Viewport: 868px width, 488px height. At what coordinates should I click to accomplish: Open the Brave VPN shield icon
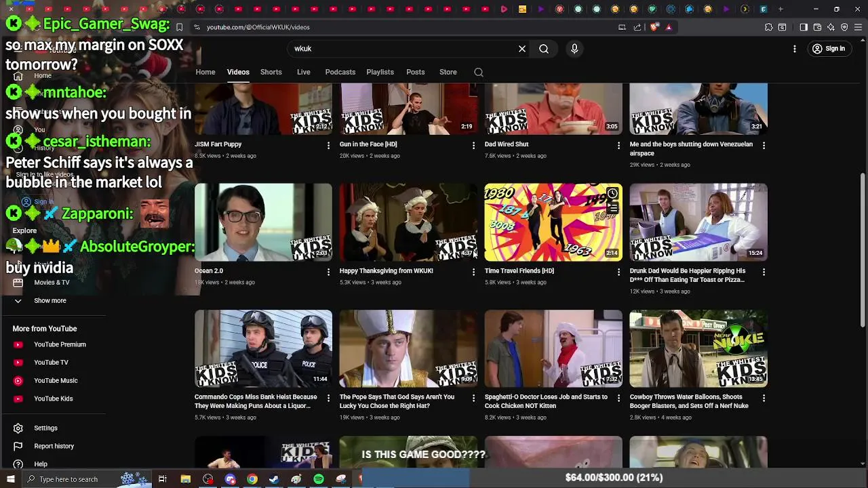844,27
